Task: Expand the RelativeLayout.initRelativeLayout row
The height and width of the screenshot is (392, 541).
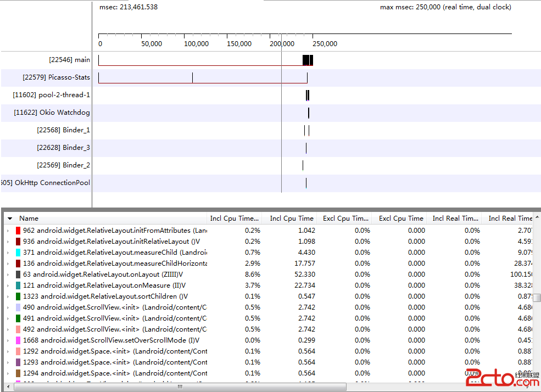Action: tap(8, 242)
